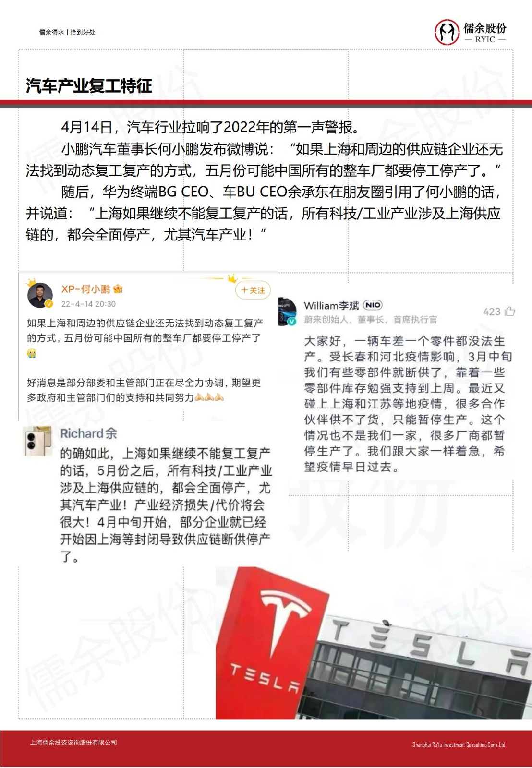Viewport: 532px width, 768px height.
Task: Click the XP-何小鹏 profile avatar
Action: pyautogui.click(x=40, y=295)
